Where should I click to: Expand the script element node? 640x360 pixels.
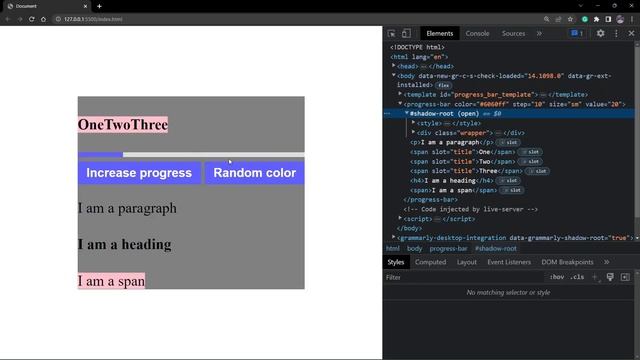(400, 218)
